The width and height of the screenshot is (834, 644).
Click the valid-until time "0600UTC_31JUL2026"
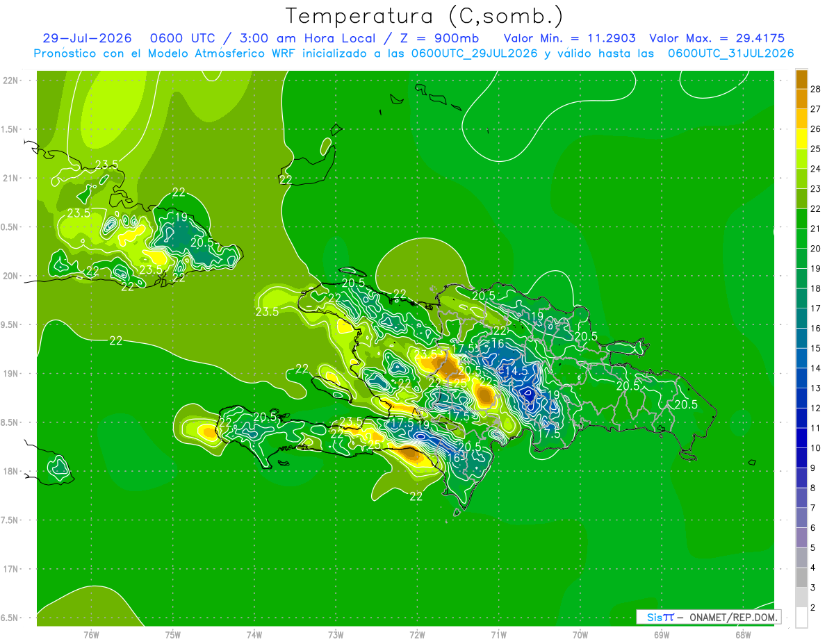click(x=730, y=53)
